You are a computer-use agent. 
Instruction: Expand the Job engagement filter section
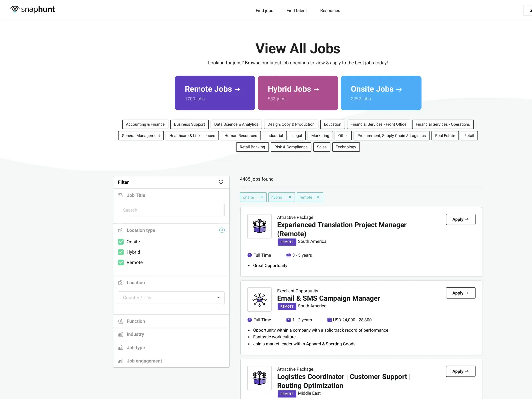171,361
